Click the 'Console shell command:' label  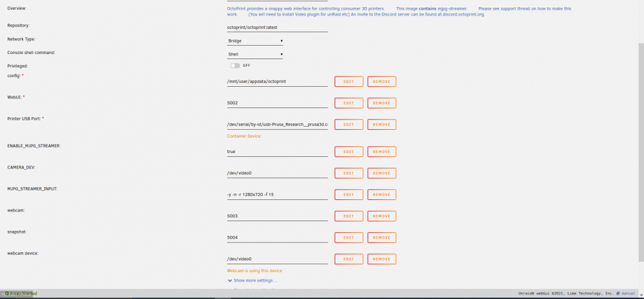pos(31,53)
